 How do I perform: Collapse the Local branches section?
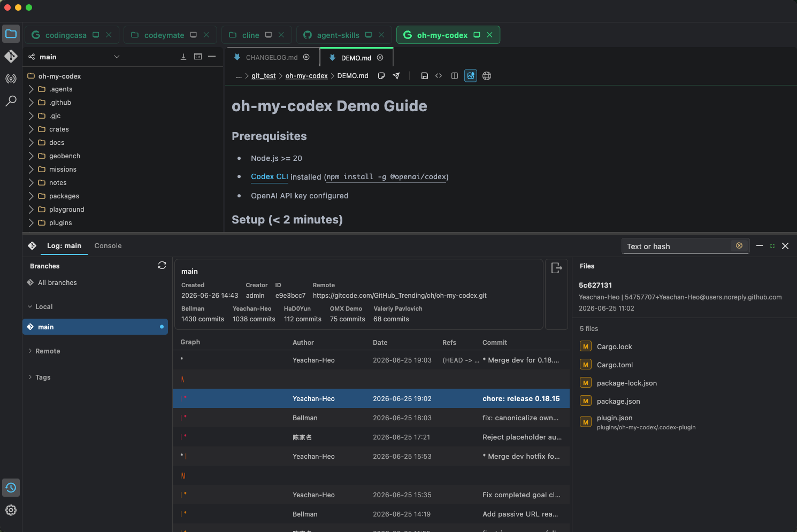(x=30, y=306)
